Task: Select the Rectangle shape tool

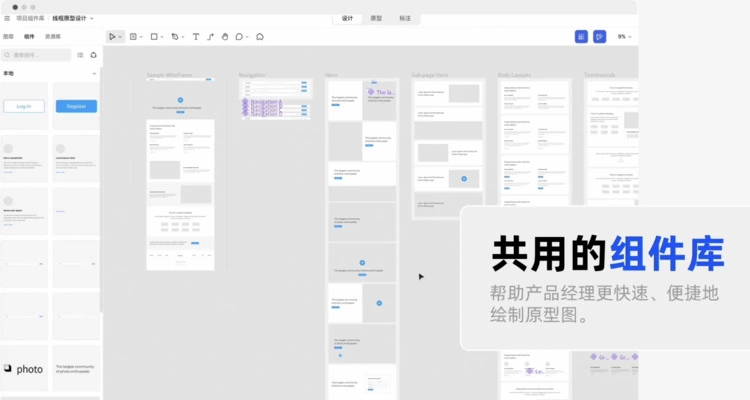Action: [x=153, y=37]
